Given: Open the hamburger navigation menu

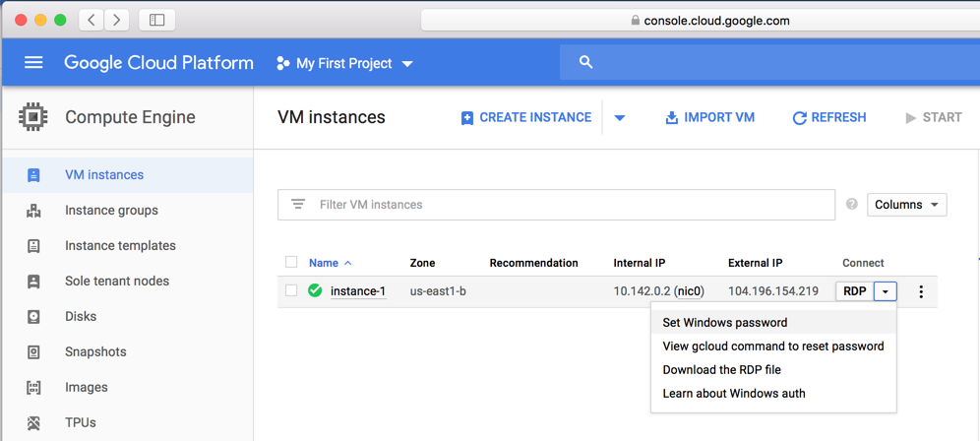Looking at the screenshot, I should click(x=33, y=62).
